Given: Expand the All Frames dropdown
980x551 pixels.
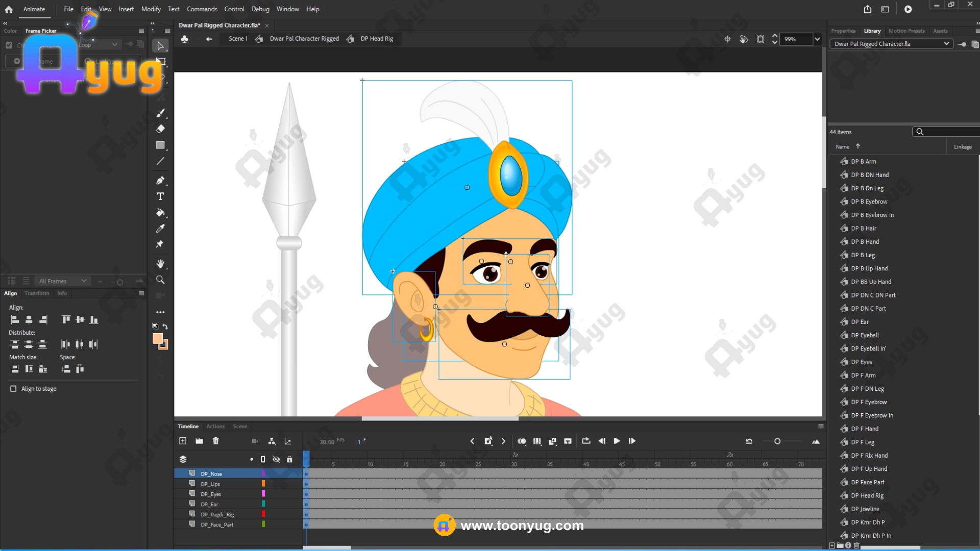Looking at the screenshot, I should [x=62, y=281].
